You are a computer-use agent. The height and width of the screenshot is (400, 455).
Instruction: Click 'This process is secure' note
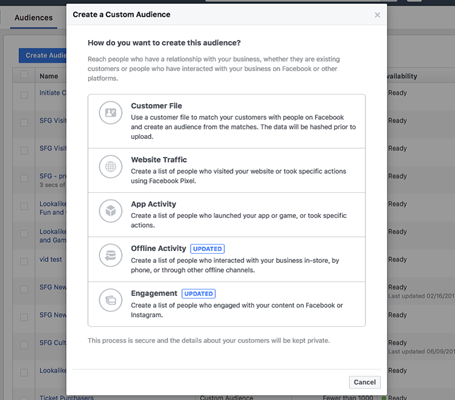click(x=209, y=341)
